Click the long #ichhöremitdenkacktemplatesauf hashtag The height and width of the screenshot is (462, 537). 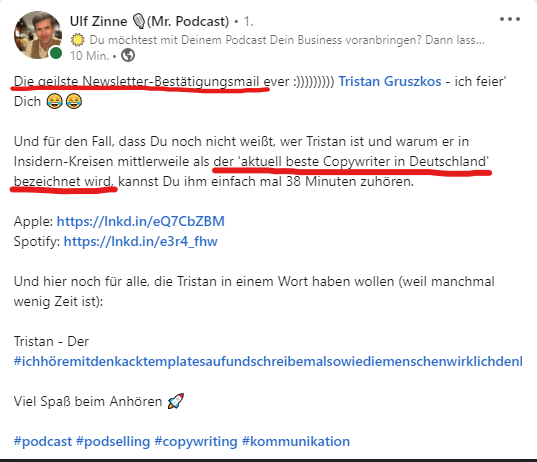pyautogui.click(x=268, y=361)
